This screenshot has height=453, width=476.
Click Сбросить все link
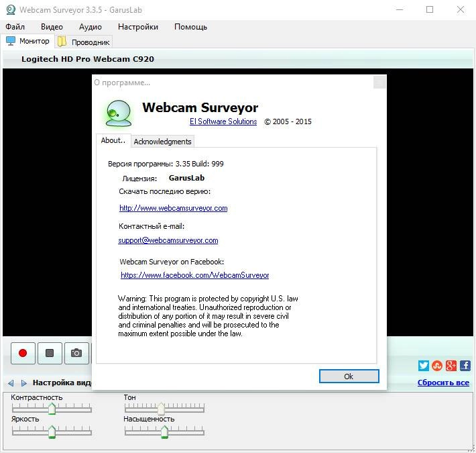point(443,383)
